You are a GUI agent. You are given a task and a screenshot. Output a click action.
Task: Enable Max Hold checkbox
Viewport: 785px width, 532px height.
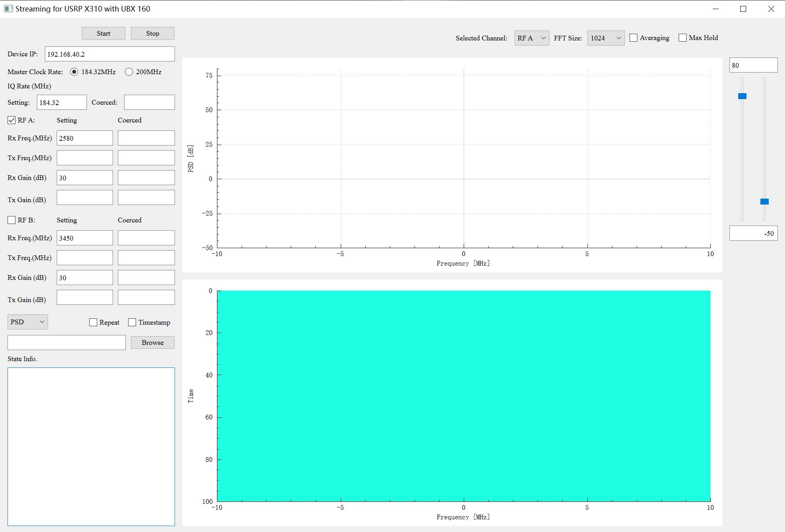point(683,38)
